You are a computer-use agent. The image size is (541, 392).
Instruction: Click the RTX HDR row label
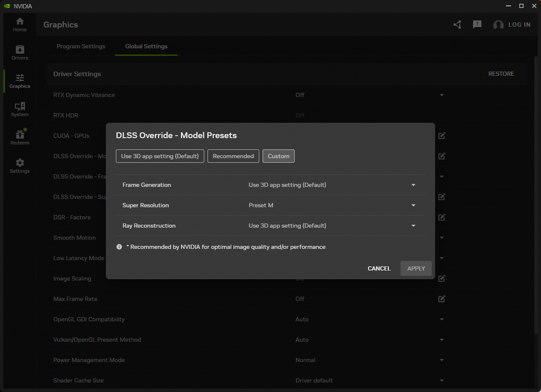(x=66, y=115)
